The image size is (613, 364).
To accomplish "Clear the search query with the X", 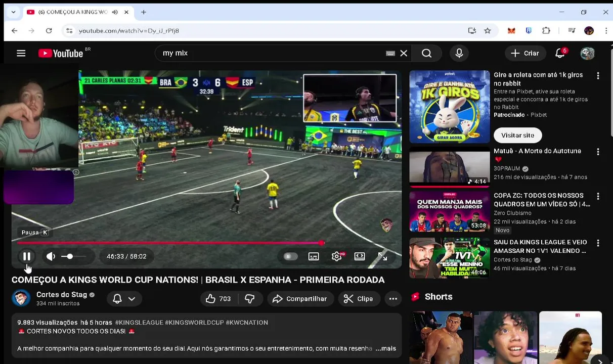I will (404, 53).
